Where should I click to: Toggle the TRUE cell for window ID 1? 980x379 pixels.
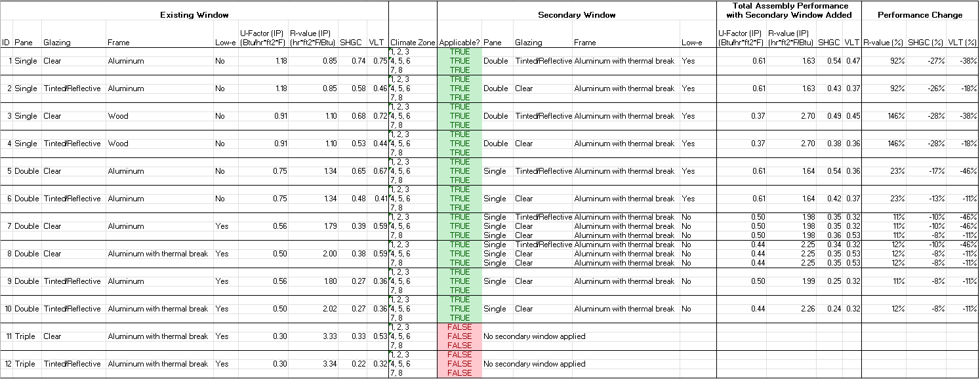tap(459, 61)
